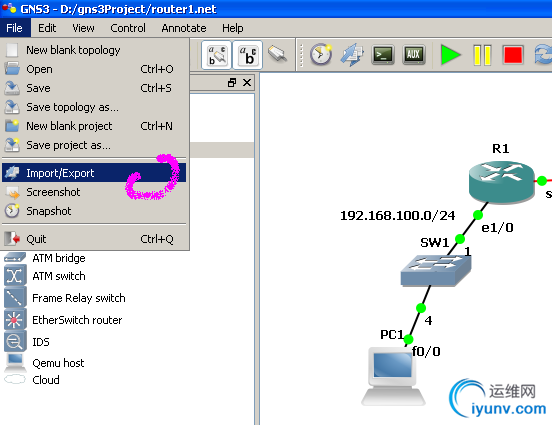Click the toolbar drag handle grip
The width and height of the screenshot is (552, 425).
coord(301,55)
